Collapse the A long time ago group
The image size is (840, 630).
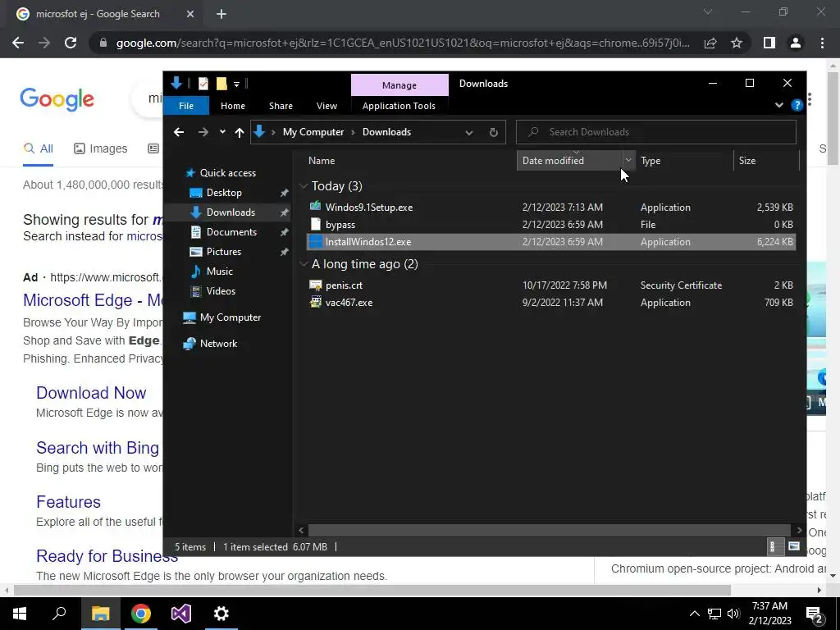304,264
